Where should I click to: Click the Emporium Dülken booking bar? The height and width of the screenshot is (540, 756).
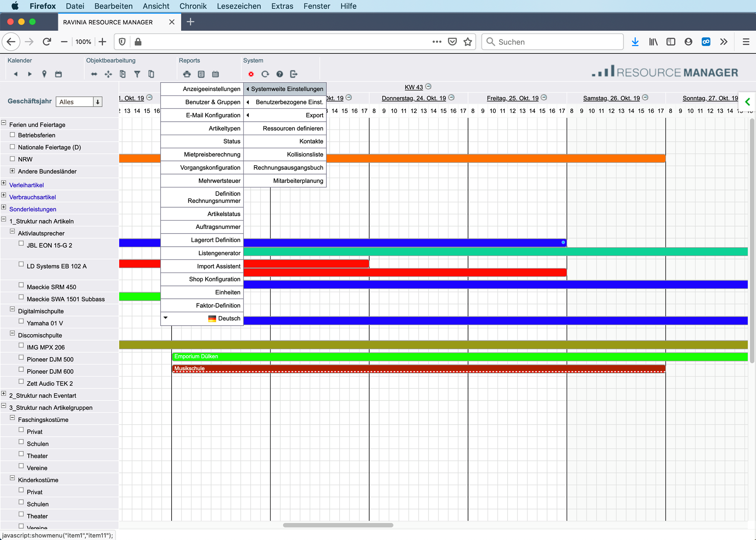(x=460, y=357)
